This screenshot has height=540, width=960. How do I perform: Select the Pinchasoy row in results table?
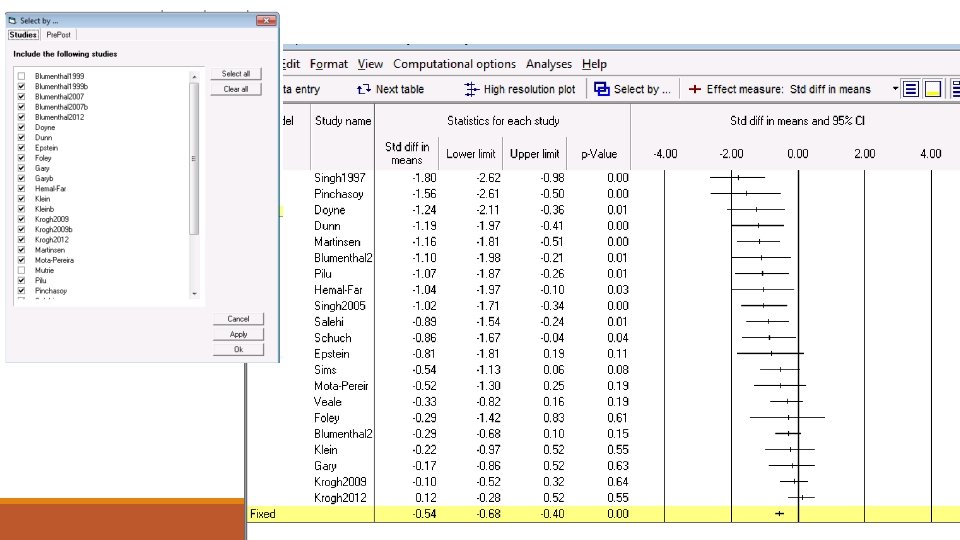coord(339,194)
